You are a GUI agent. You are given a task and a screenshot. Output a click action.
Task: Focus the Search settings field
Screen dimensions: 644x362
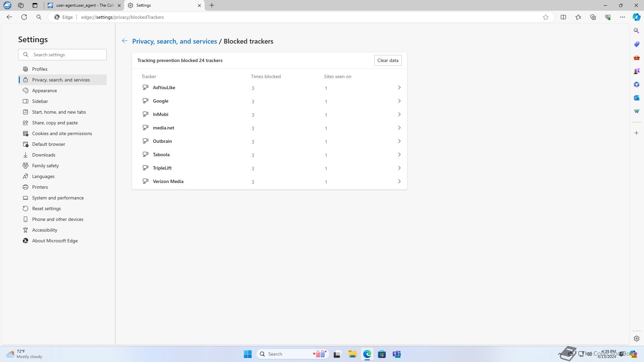click(62, 55)
